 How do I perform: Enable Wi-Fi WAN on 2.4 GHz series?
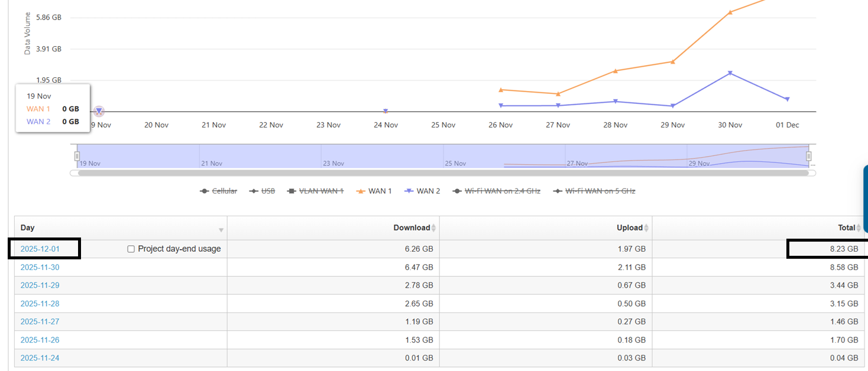tap(497, 191)
